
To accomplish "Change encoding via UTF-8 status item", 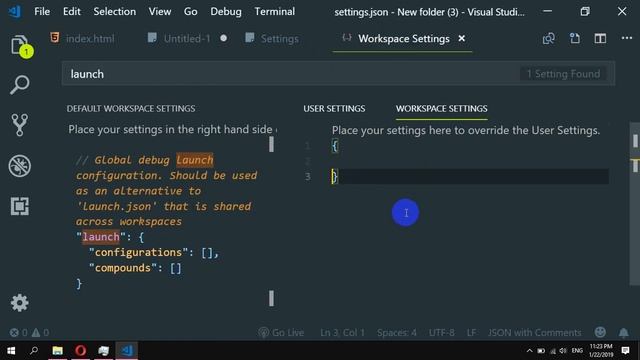I will 442,333.
